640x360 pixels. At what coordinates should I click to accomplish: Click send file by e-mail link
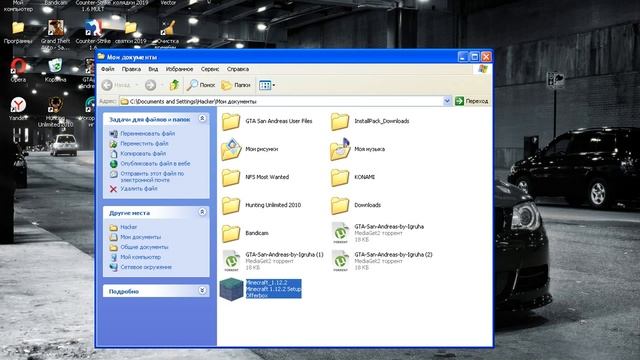click(x=152, y=176)
